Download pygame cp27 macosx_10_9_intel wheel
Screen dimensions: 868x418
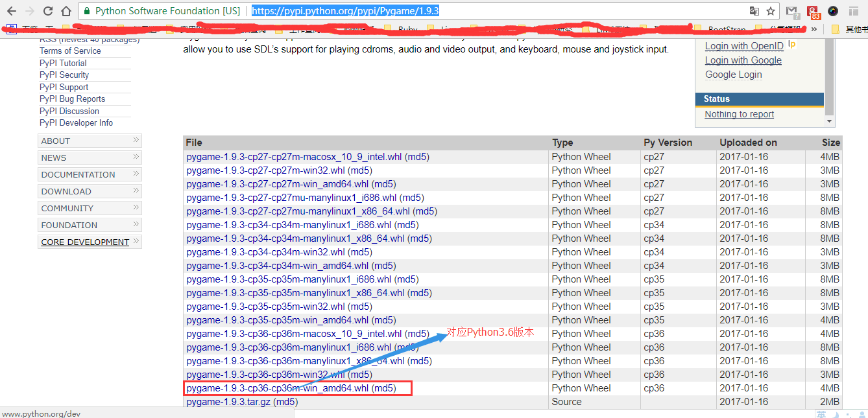click(x=294, y=157)
